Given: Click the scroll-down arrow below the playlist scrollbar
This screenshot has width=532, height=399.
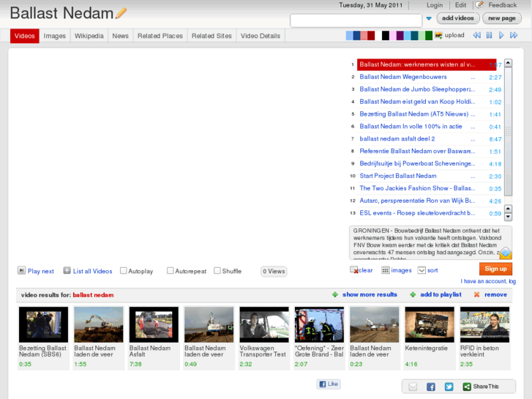Looking at the screenshot, I should click(508, 217).
